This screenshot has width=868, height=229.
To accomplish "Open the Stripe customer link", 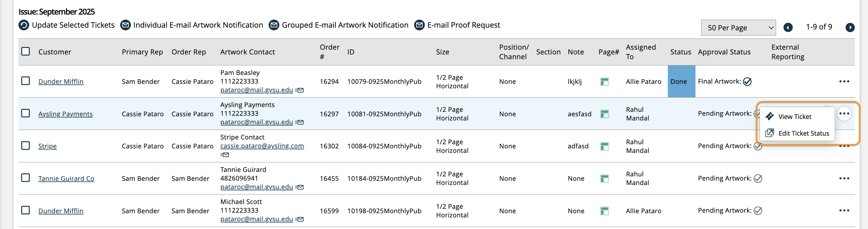I will tap(48, 146).
